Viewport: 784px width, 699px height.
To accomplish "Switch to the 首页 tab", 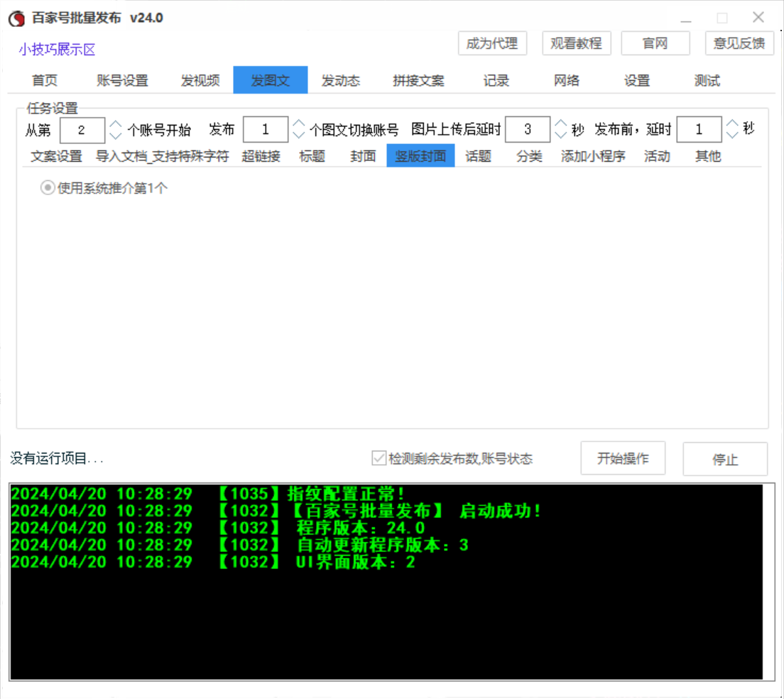I will pyautogui.click(x=45, y=80).
